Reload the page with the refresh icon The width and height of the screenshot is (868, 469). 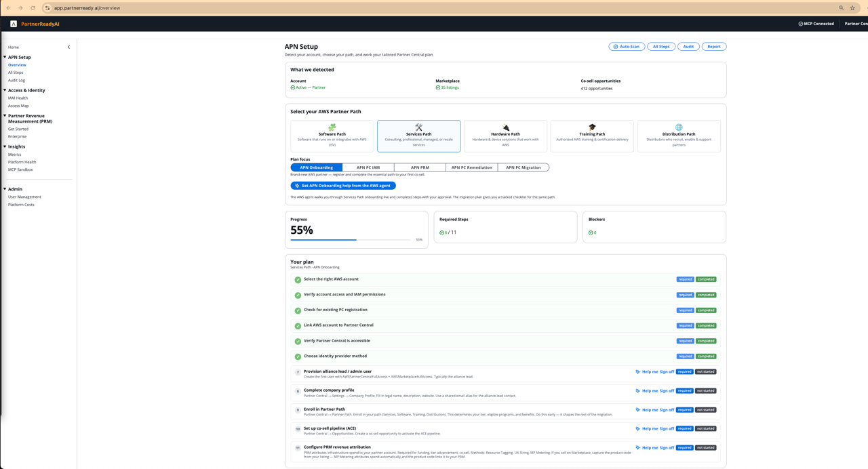pos(33,8)
